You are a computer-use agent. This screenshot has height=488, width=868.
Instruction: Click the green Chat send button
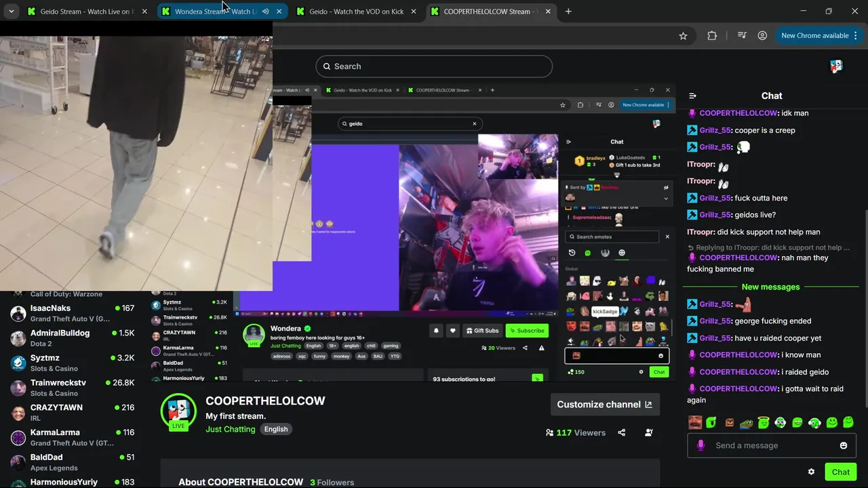[x=841, y=472]
